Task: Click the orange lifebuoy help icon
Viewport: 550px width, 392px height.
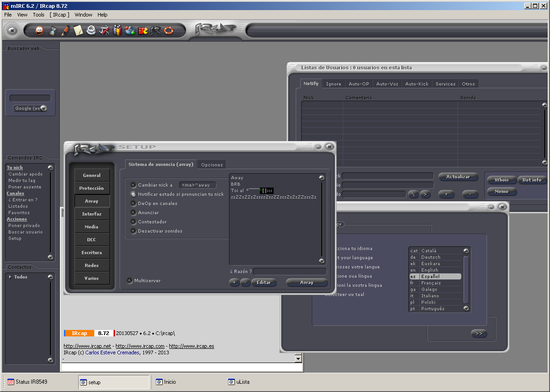Action: [169, 31]
